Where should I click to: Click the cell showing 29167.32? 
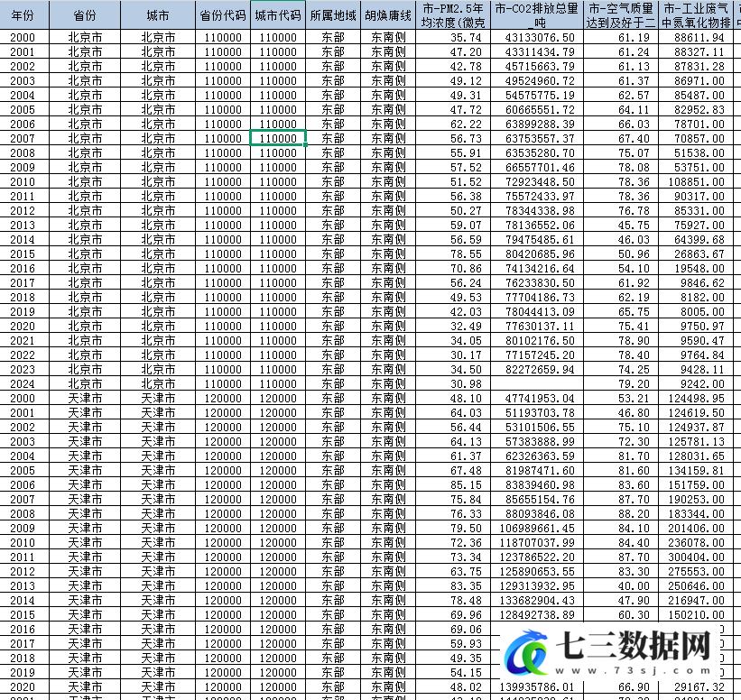pyautogui.click(x=696, y=686)
